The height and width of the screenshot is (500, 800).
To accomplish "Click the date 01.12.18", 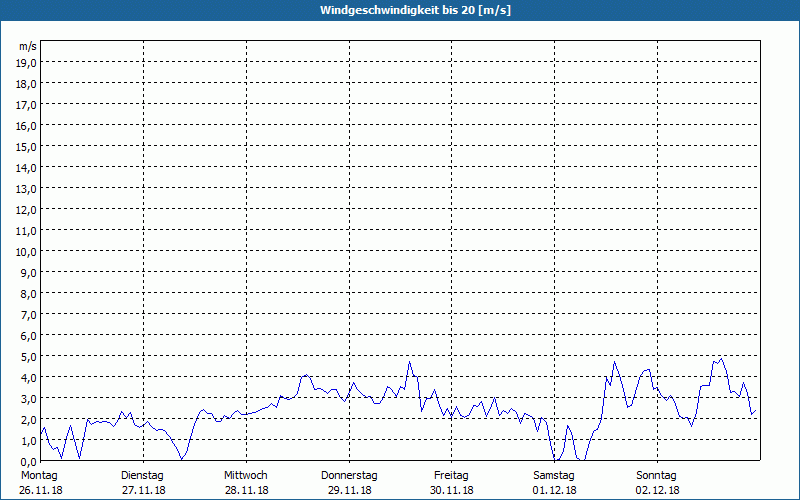I will (x=555, y=490).
